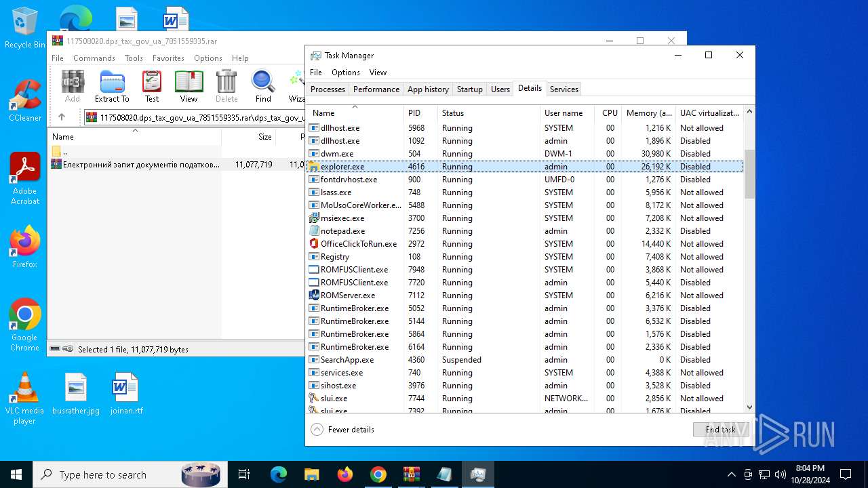This screenshot has height=488, width=868.
Task: Open Adobe Acrobat desktop shortcut
Action: [x=24, y=179]
